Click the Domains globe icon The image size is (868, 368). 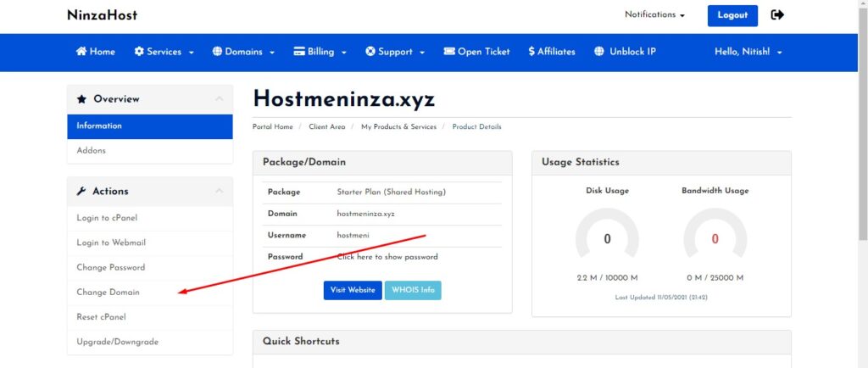tap(217, 52)
